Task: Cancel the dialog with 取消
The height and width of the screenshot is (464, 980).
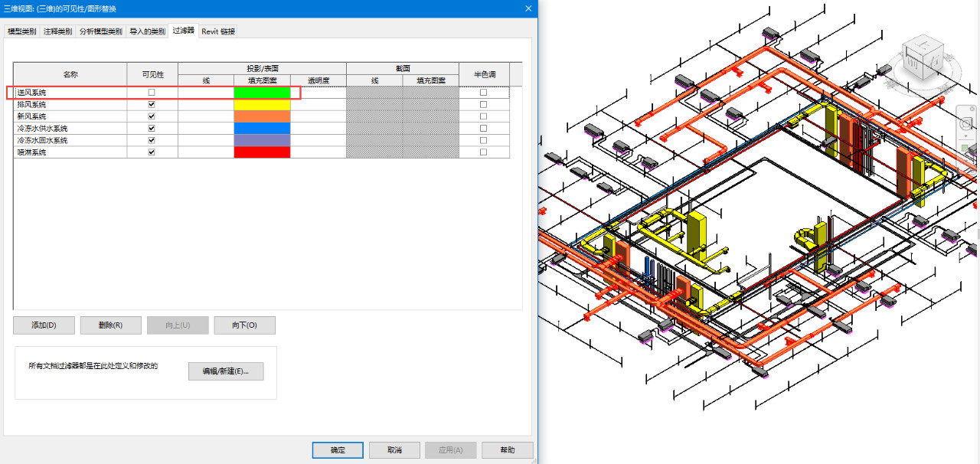Action: pyautogui.click(x=394, y=450)
